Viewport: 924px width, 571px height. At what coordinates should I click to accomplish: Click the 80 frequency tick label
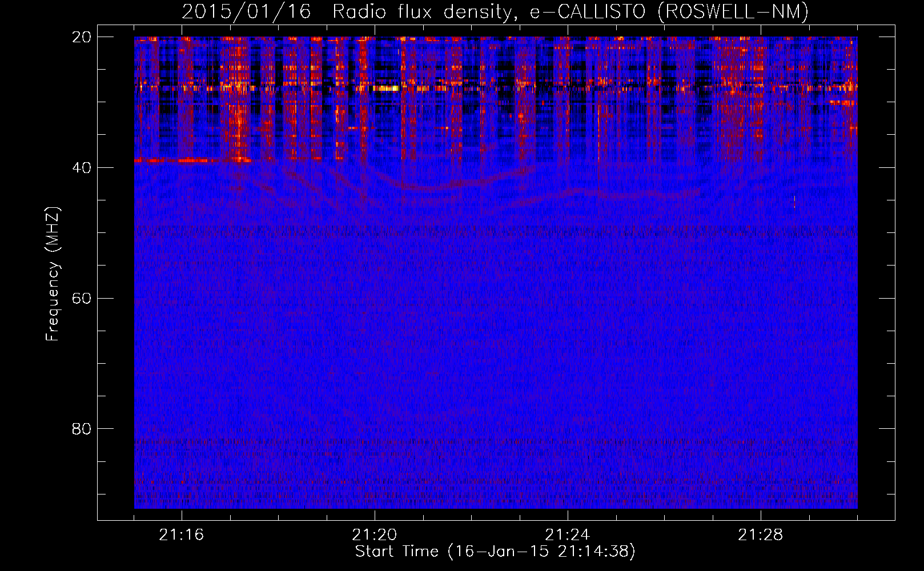tap(82, 429)
